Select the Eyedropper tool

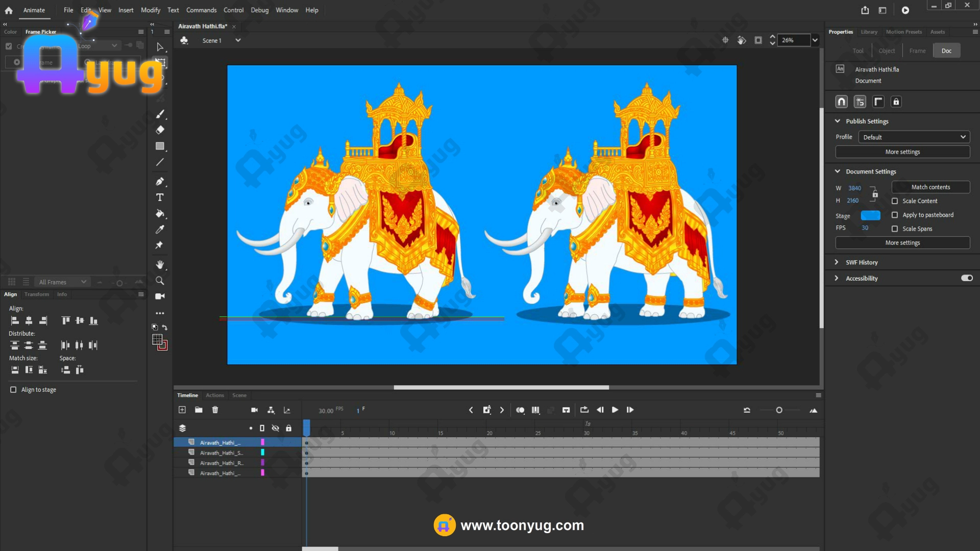[160, 230]
